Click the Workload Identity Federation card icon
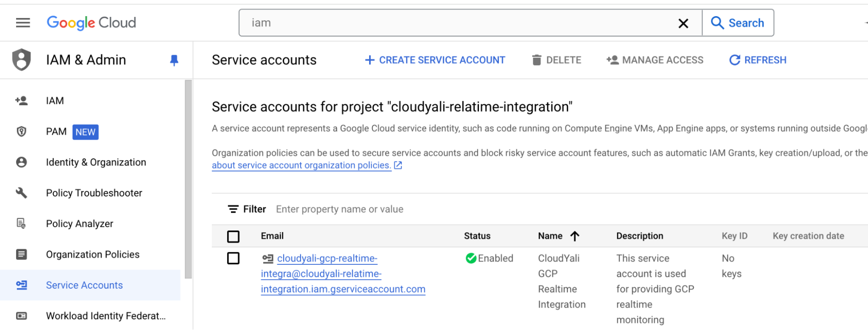 [21, 316]
